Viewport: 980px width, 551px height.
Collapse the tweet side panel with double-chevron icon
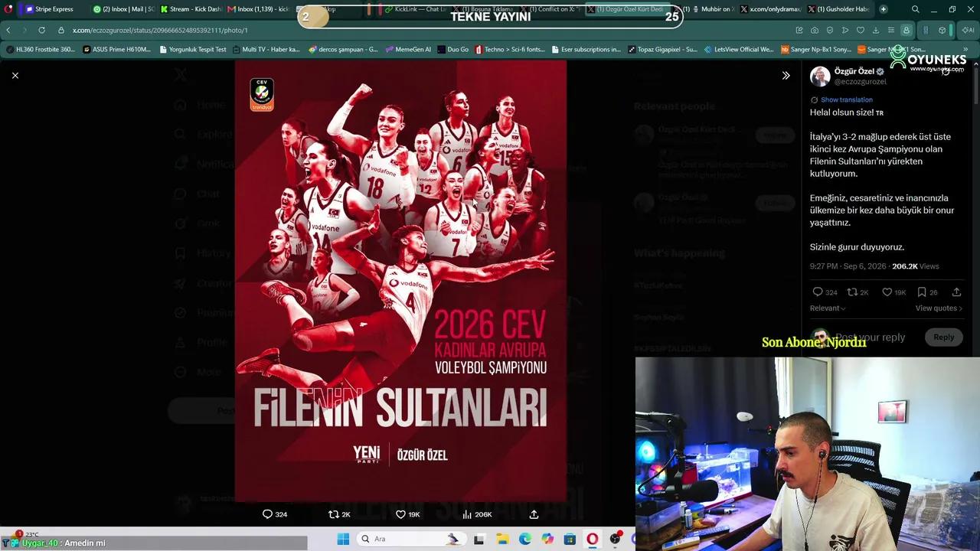(x=786, y=75)
